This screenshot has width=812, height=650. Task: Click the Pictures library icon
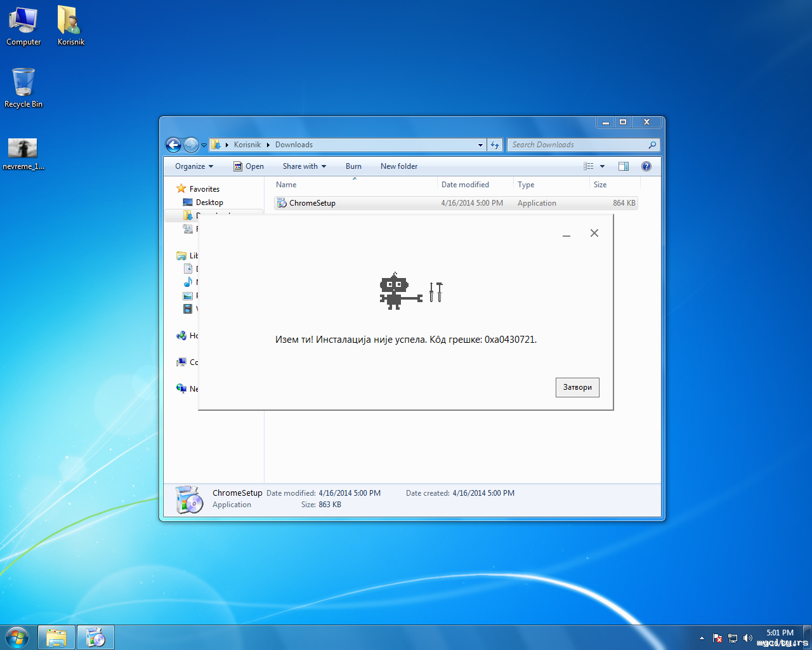click(x=188, y=296)
